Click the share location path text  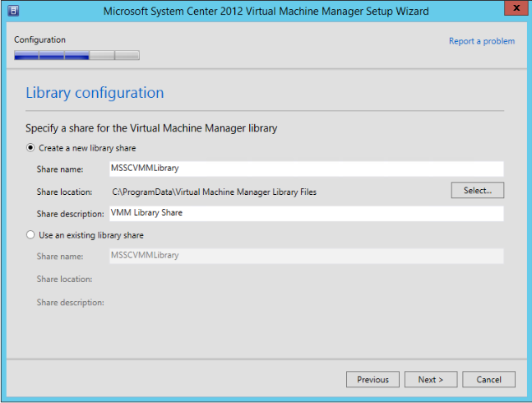click(x=214, y=192)
